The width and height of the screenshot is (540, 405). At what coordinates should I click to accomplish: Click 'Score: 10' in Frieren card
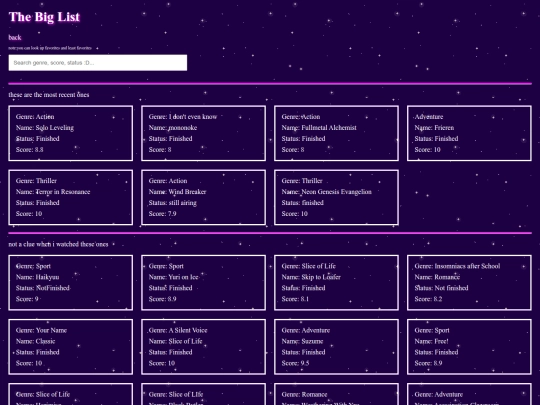pyautogui.click(x=427, y=150)
